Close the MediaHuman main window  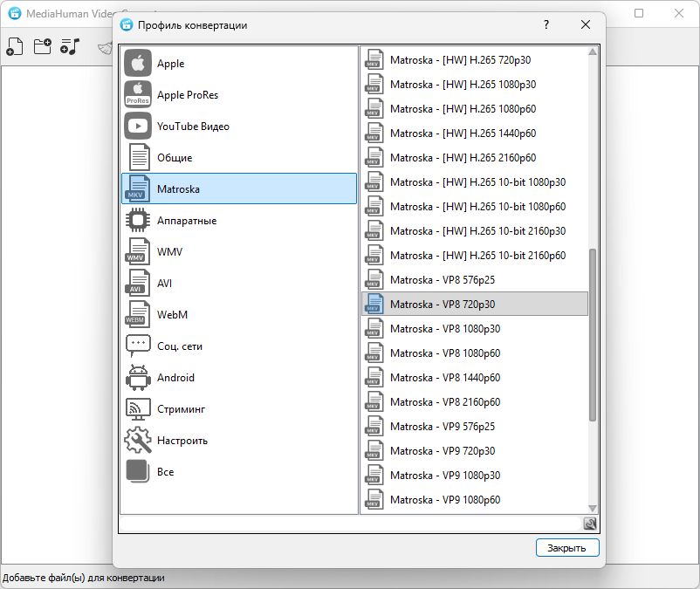679,13
